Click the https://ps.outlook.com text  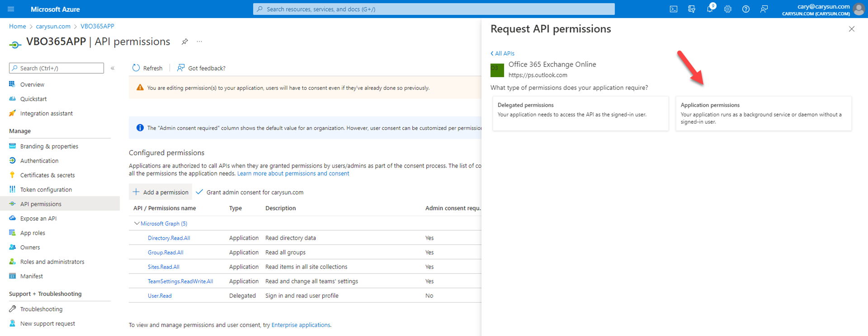click(538, 75)
